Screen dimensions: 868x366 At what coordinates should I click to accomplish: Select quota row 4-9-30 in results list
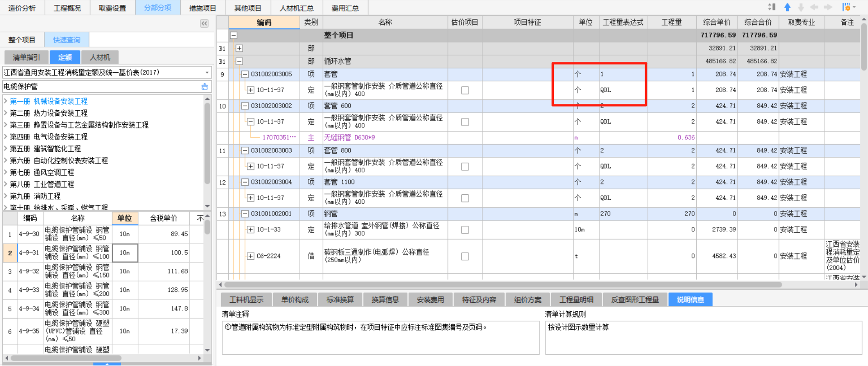pyautogui.click(x=103, y=234)
